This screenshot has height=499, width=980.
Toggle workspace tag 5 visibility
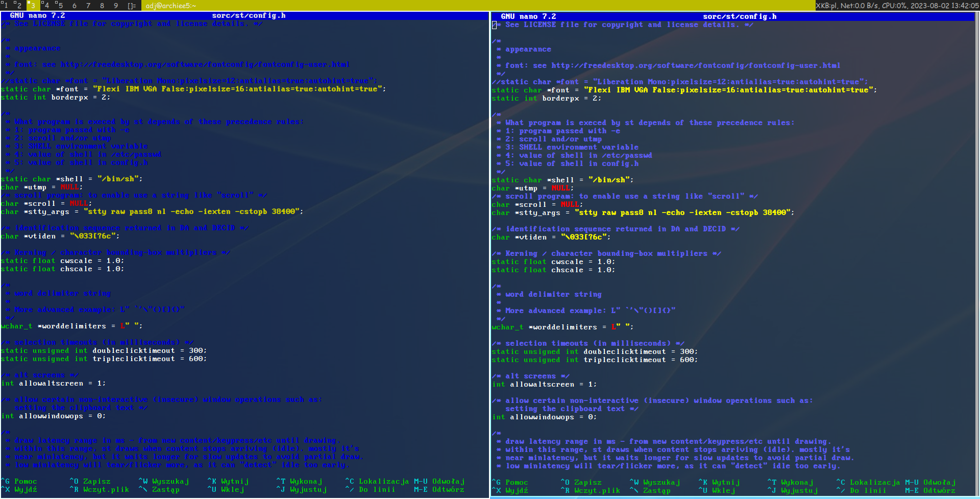(x=60, y=5)
